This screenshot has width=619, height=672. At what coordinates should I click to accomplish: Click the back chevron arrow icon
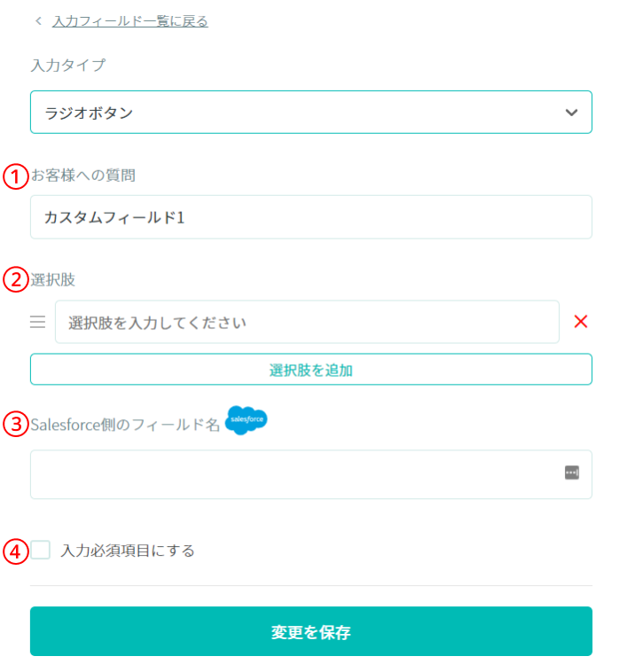tap(39, 20)
